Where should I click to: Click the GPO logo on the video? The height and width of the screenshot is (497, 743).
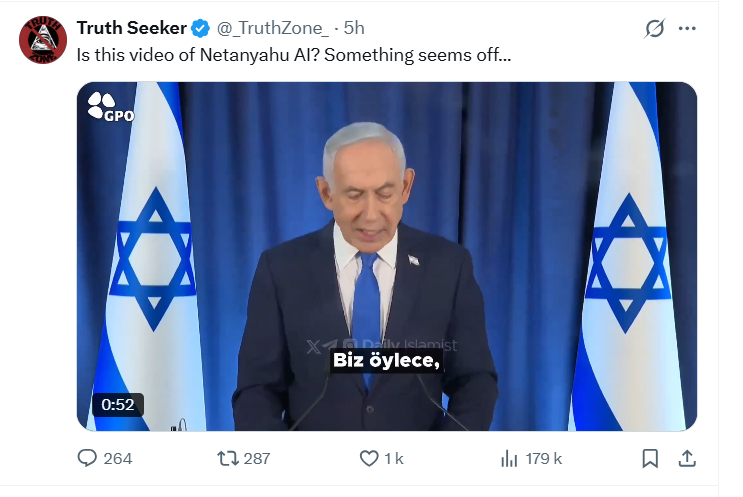click(x=108, y=106)
